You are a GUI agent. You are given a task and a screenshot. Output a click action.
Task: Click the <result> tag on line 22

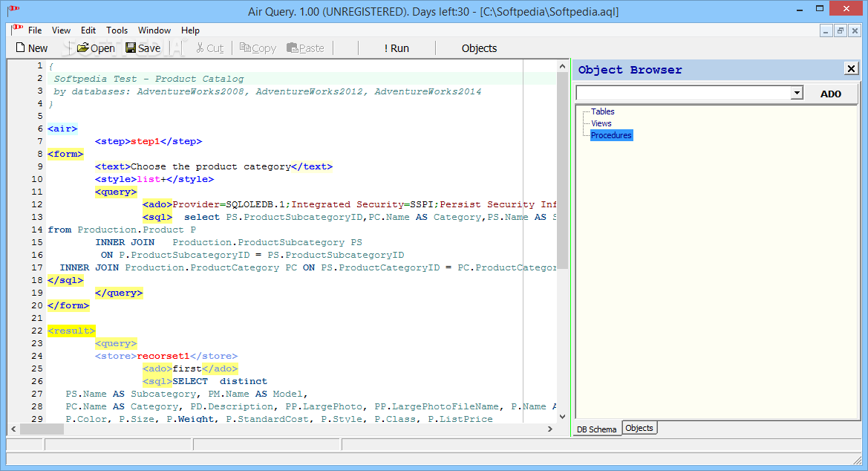(x=71, y=331)
